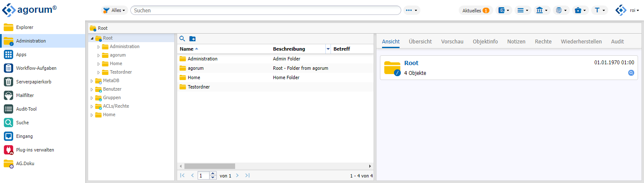Viewport: 644px width, 183px height.
Task: Open the Mailfilter module
Action: pos(43,95)
